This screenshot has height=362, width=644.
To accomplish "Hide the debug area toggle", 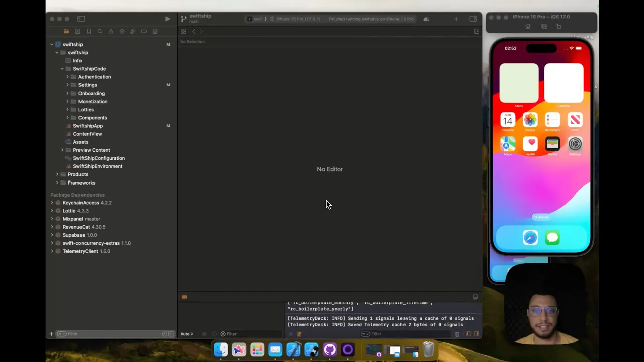I will click(475, 297).
